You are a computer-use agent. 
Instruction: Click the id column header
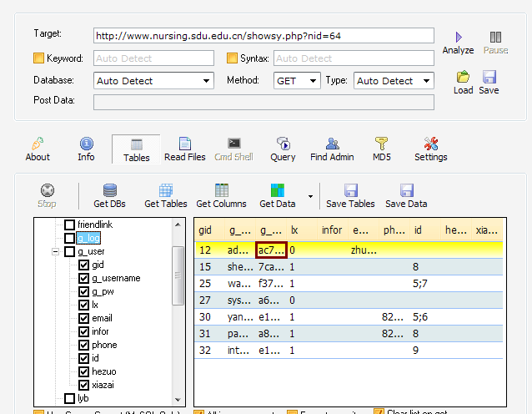424,230
